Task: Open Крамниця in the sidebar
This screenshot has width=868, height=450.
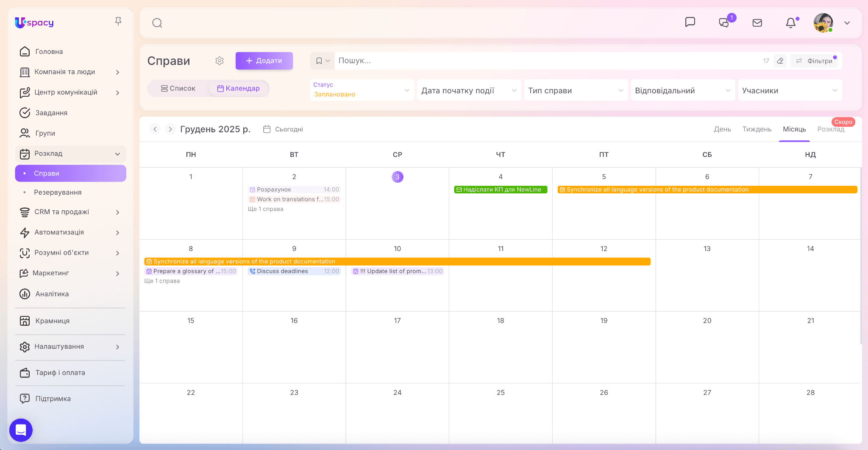Action: point(70,321)
